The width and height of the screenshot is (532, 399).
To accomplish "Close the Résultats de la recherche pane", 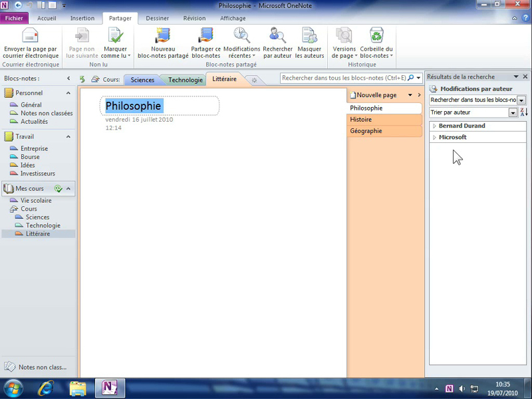I will coord(525,76).
